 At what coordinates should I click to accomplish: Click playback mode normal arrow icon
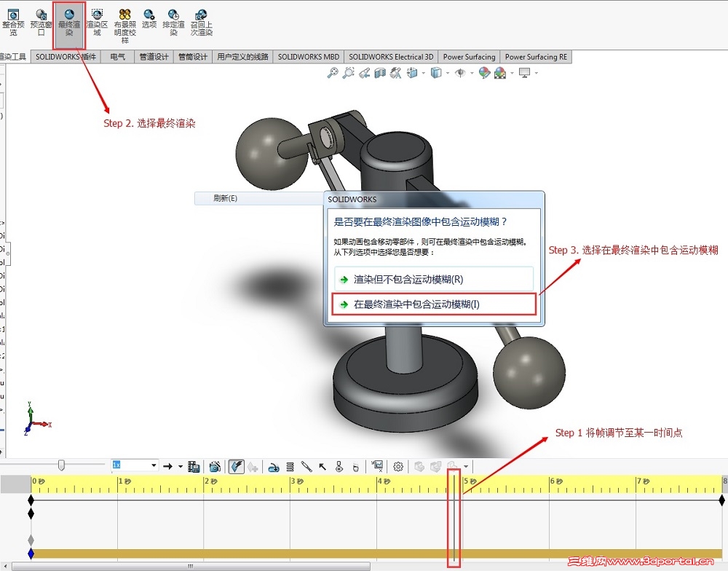tap(168, 466)
